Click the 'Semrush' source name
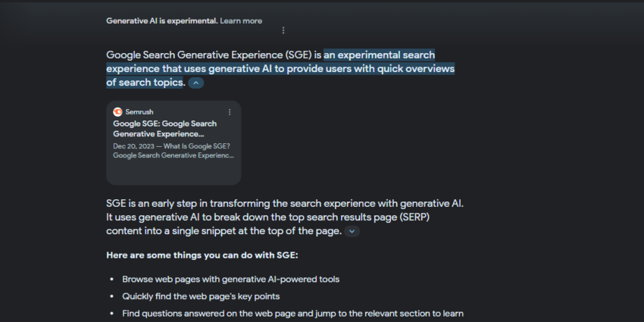Viewport: 644px width, 322px height. [139, 112]
